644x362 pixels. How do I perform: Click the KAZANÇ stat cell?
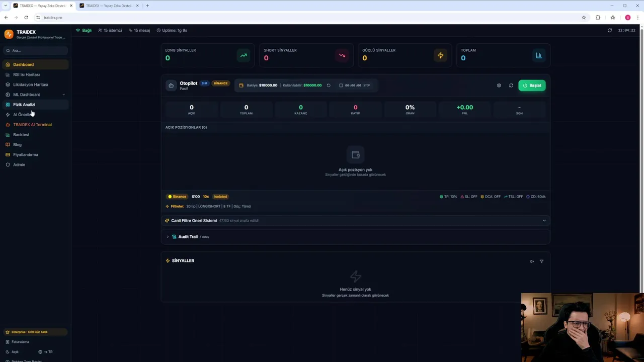pyautogui.click(x=301, y=109)
